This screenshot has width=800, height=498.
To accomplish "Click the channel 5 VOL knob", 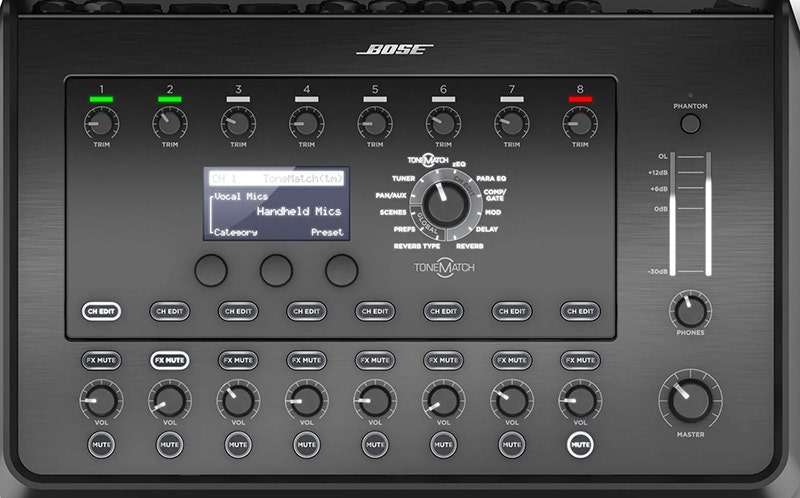I will (x=375, y=401).
